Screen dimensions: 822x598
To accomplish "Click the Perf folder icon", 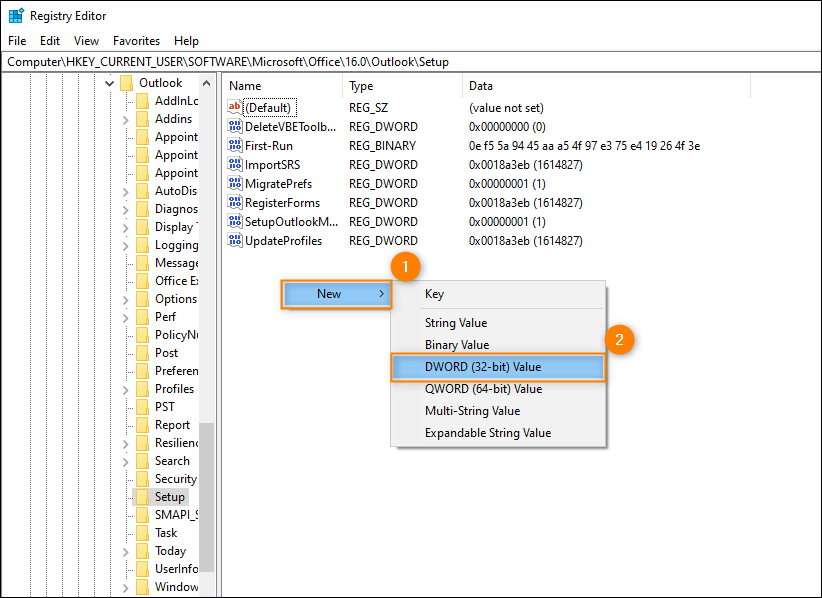I will (142, 317).
